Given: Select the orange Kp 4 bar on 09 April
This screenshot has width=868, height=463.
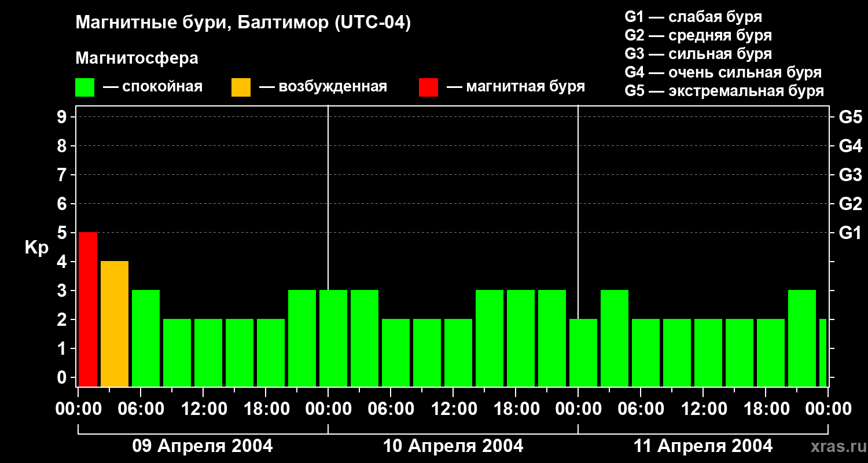Looking at the screenshot, I should [x=115, y=324].
